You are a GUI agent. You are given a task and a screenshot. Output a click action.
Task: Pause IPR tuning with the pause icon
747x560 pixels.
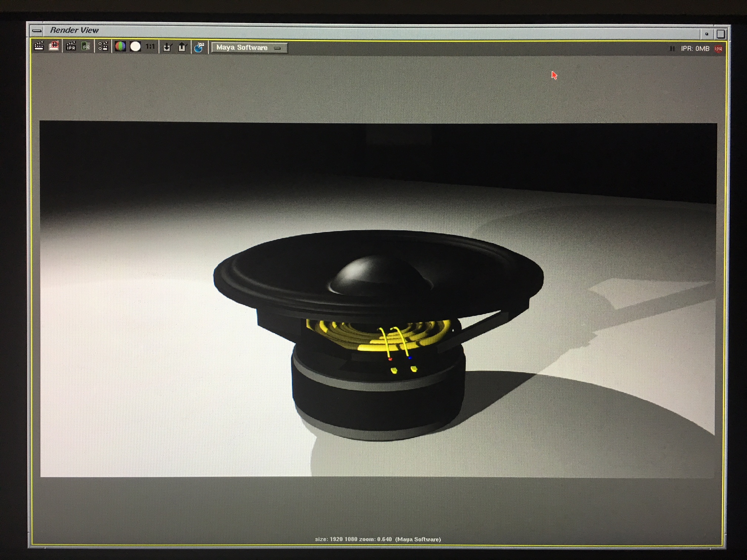pyautogui.click(x=672, y=49)
